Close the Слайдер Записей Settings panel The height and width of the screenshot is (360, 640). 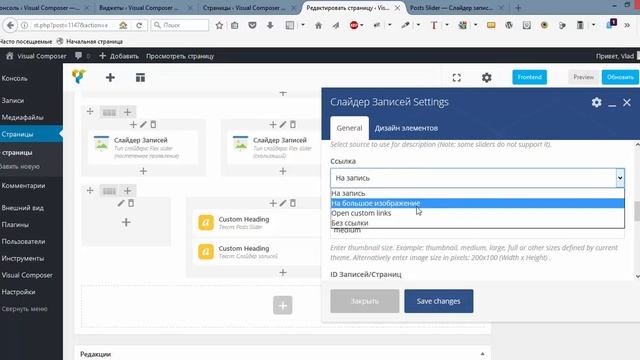[627, 102]
